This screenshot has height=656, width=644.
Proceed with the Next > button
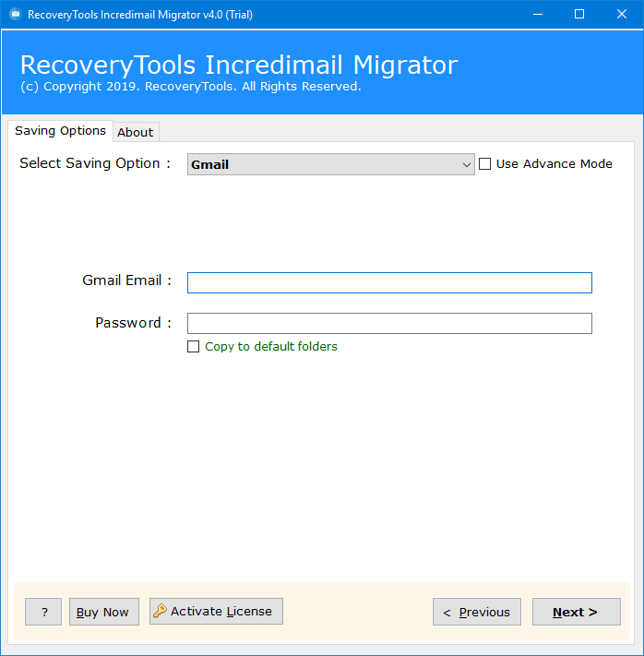pos(577,612)
